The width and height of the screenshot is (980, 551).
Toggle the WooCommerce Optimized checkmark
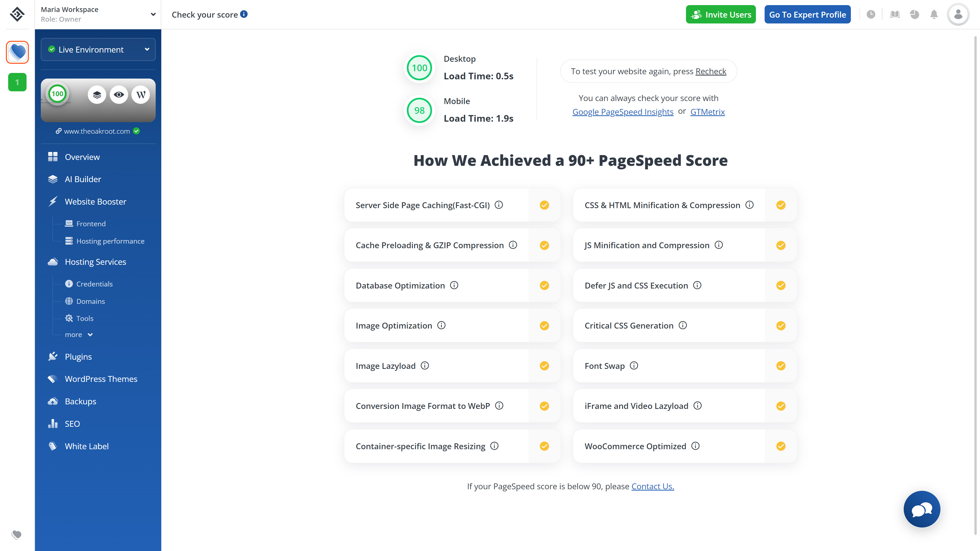(x=781, y=446)
